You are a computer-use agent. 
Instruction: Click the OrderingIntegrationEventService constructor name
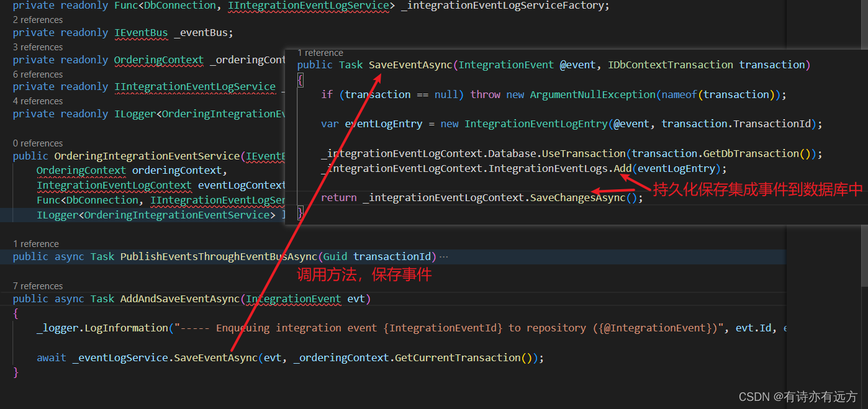pyautogui.click(x=147, y=156)
